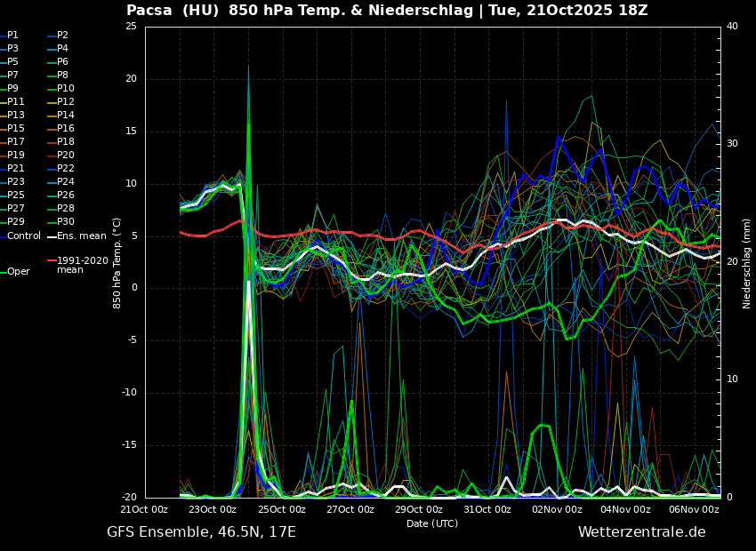The width and height of the screenshot is (756, 551).
Task: Click the 06Nov 00z date tick
Action: [x=694, y=509]
